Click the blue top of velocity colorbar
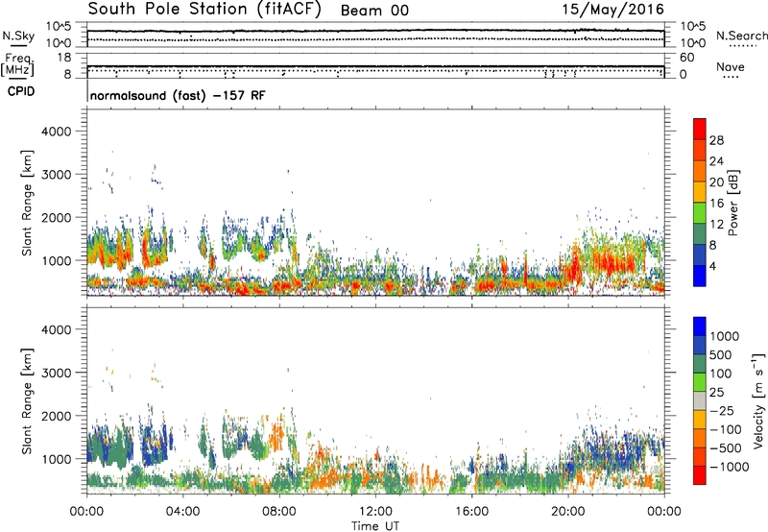 coord(700,326)
